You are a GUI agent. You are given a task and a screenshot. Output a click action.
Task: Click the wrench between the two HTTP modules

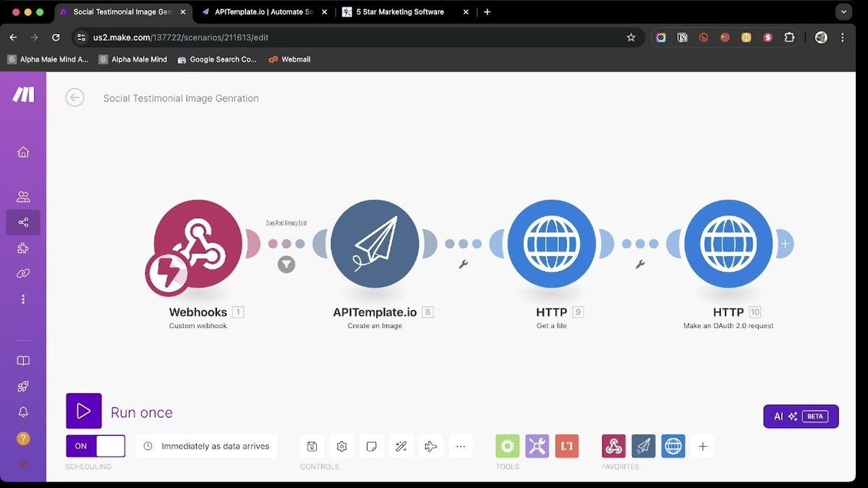click(640, 265)
